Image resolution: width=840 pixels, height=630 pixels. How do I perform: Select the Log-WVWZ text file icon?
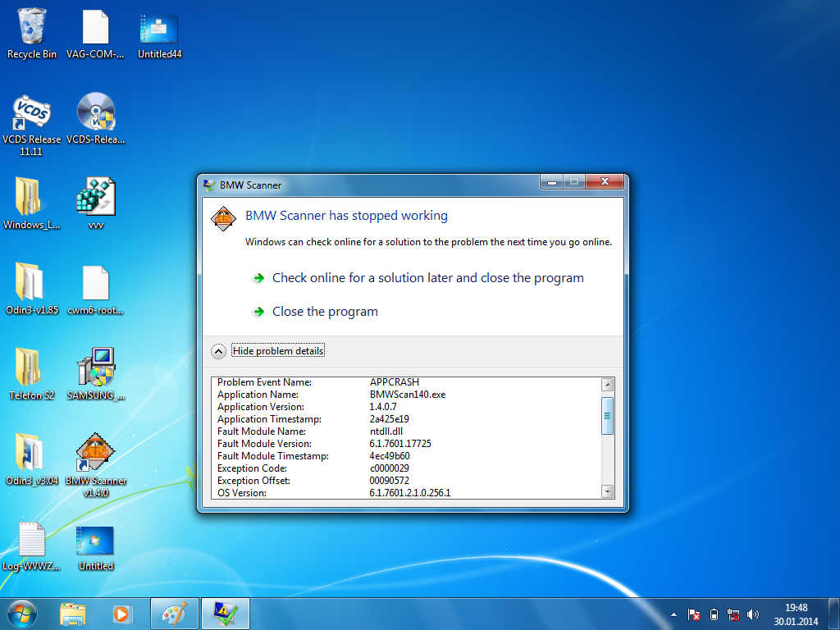[x=32, y=546]
